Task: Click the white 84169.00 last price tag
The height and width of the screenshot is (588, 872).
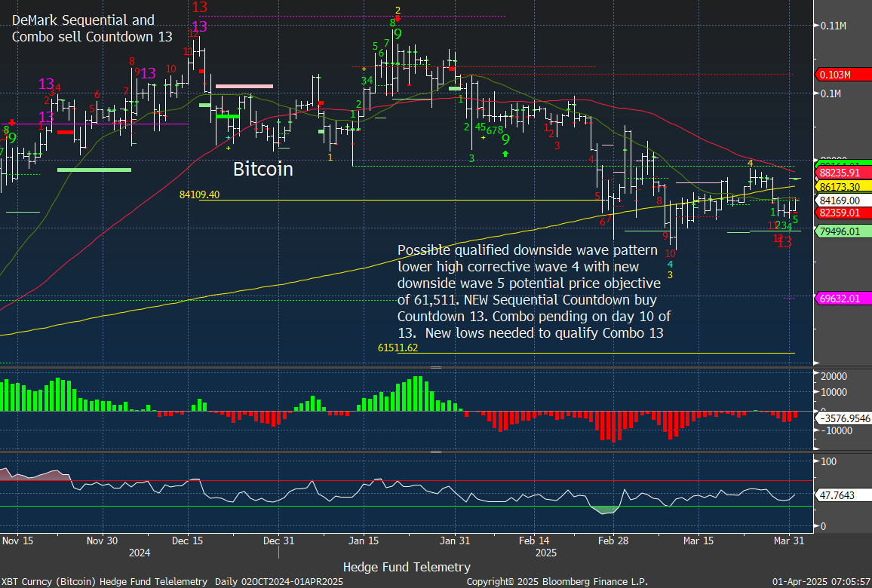Action: [843, 200]
